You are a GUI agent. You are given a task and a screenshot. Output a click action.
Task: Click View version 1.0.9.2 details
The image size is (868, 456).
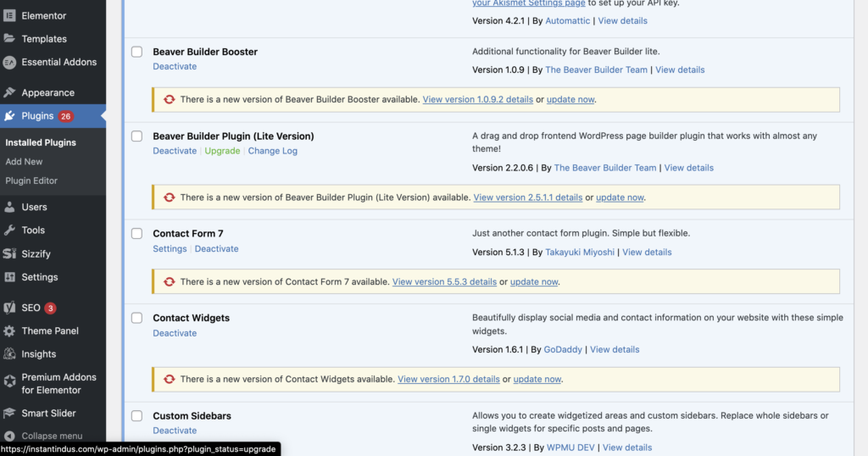coord(478,100)
